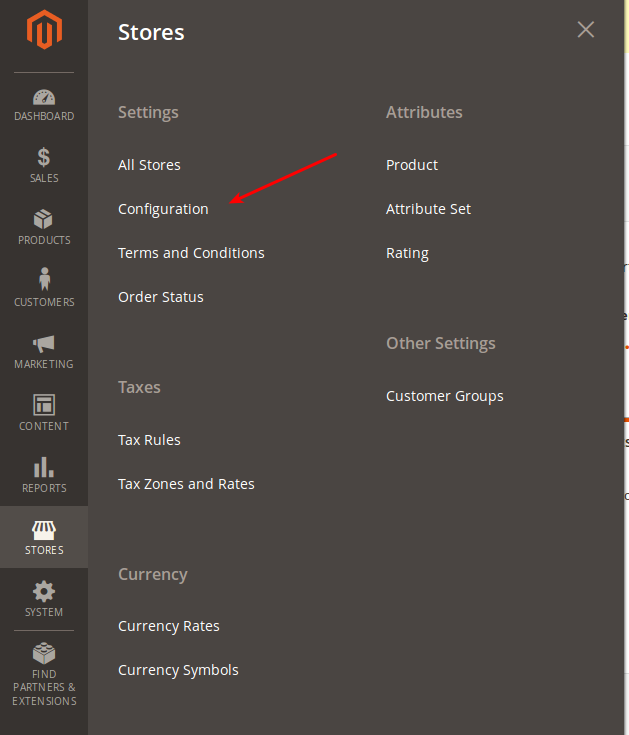Screen dimensions: 629x735
Task: Open the Dashboard gauge icon
Action: [44, 97]
